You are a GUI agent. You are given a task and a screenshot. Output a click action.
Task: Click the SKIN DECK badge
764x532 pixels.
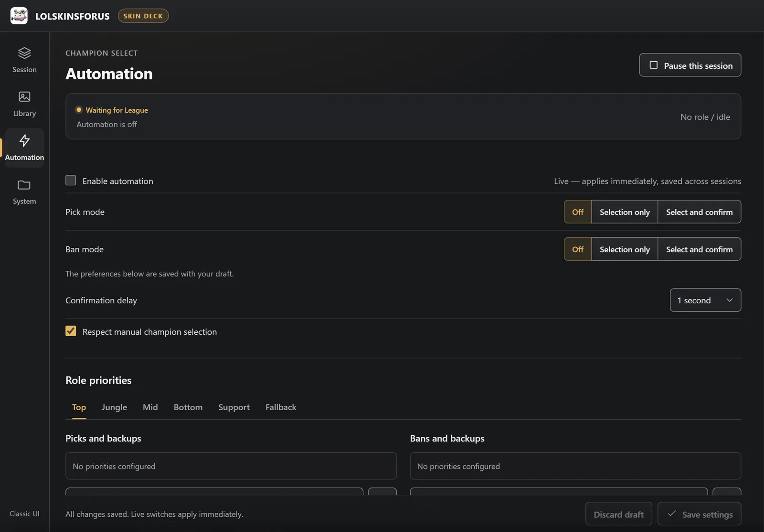tap(143, 16)
